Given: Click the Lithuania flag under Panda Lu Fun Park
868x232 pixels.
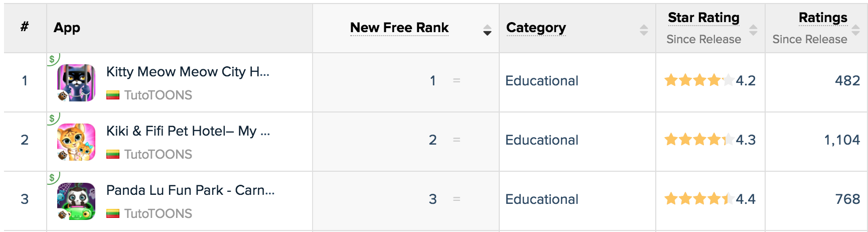Looking at the screenshot, I should tap(113, 213).
